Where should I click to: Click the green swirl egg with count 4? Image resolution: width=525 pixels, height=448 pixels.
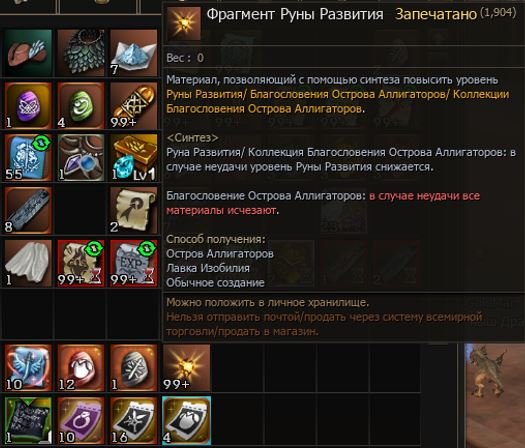pos(81,105)
